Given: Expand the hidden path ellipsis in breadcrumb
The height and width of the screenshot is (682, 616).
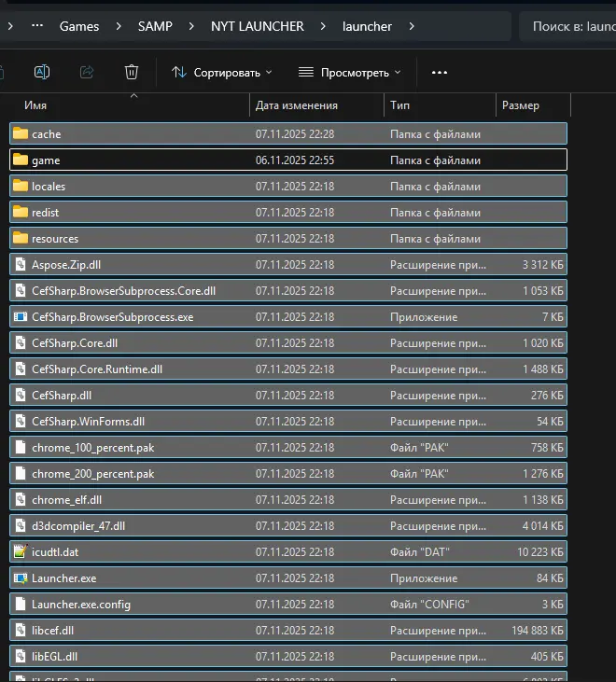Looking at the screenshot, I should (x=37, y=27).
